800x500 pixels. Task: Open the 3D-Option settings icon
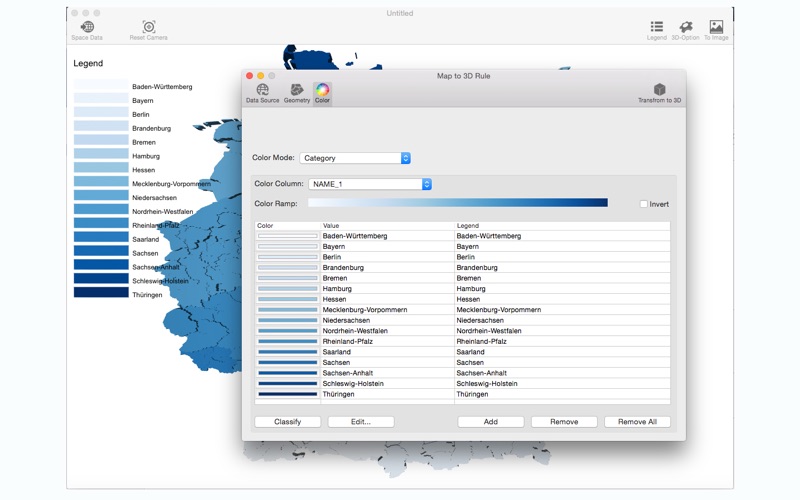click(685, 27)
